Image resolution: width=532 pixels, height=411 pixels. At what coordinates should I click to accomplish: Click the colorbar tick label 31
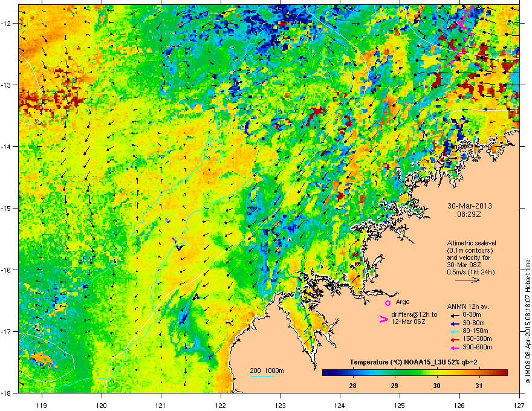click(479, 386)
